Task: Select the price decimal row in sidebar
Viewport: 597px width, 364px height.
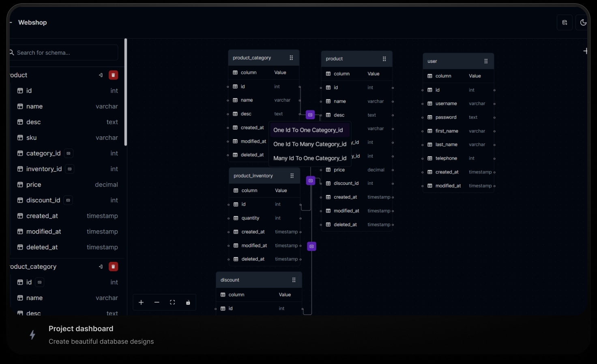Action: pyautogui.click(x=67, y=185)
